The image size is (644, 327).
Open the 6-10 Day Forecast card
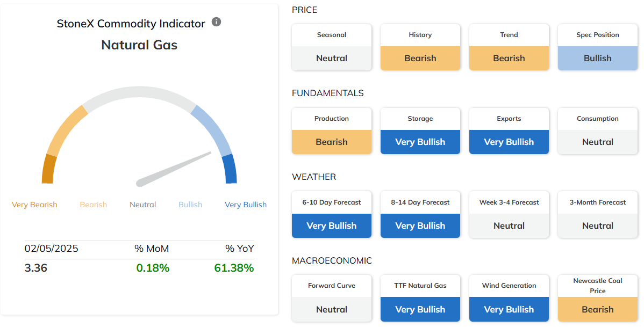click(x=332, y=215)
